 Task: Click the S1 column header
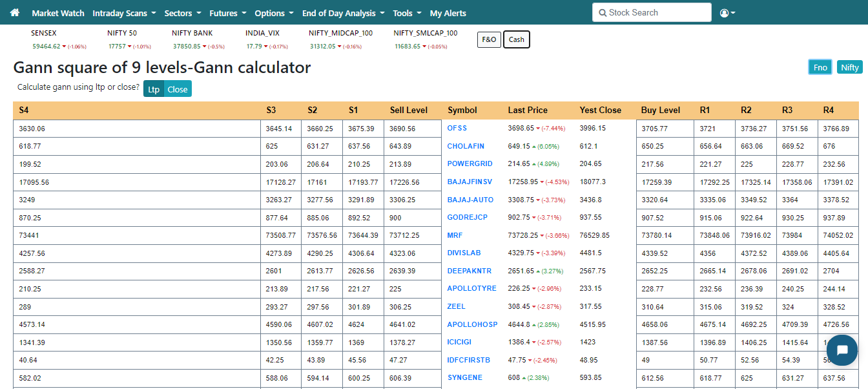(353, 110)
